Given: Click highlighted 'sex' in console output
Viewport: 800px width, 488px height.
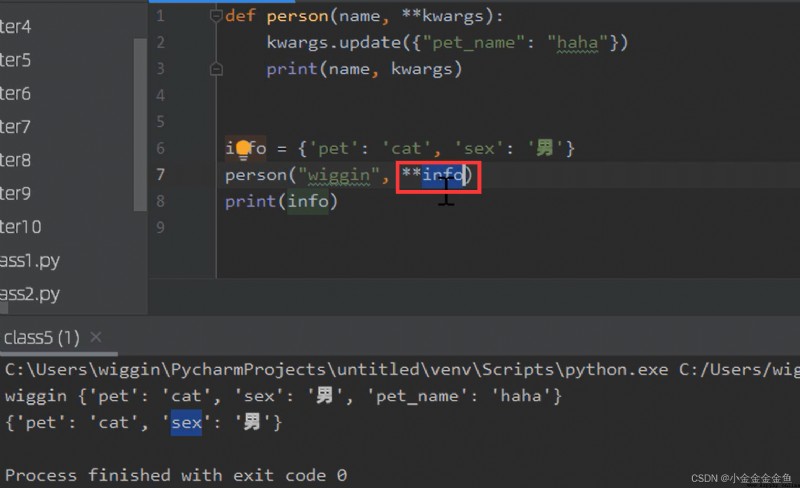Looking at the screenshot, I should pyautogui.click(x=186, y=423).
